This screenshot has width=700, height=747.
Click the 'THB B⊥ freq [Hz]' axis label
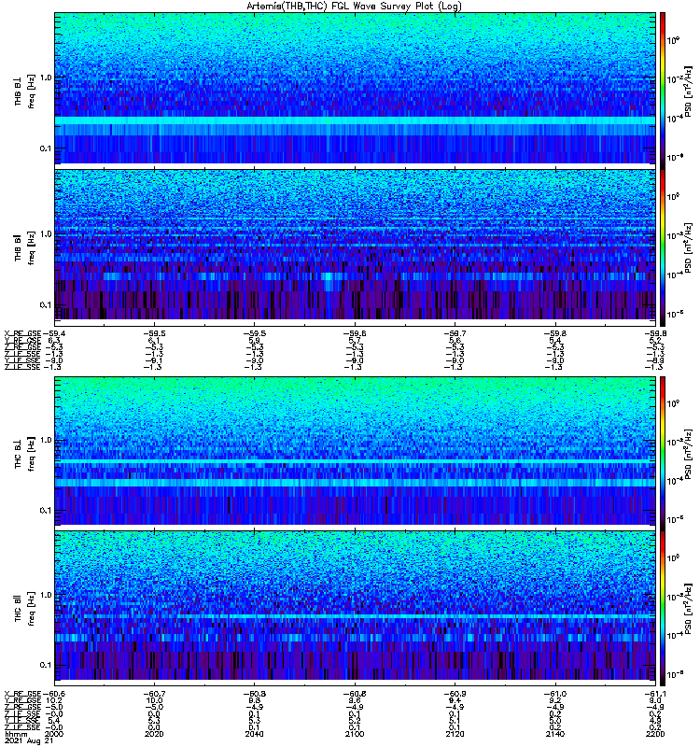tap(25, 91)
